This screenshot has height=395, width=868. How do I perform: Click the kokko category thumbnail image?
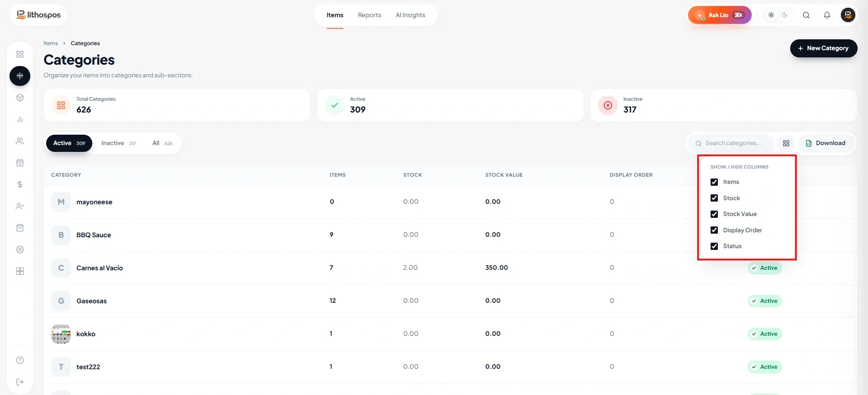click(x=61, y=334)
